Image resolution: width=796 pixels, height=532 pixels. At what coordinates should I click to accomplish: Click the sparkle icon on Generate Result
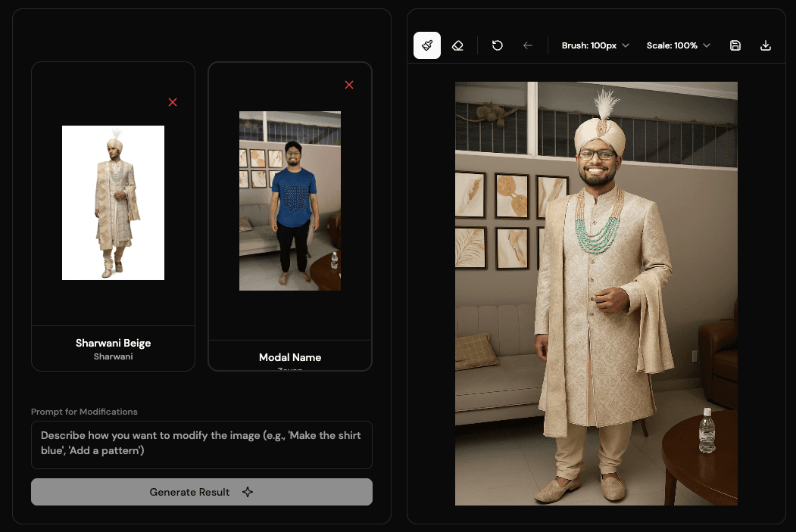click(248, 492)
